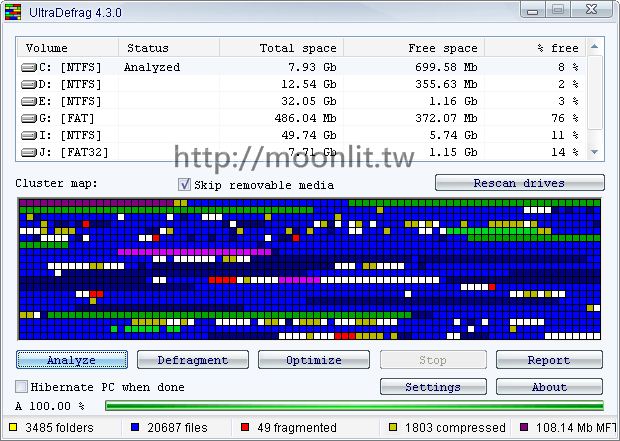Select the J: drive icon
The width and height of the screenshot is (620, 441).
[x=29, y=153]
